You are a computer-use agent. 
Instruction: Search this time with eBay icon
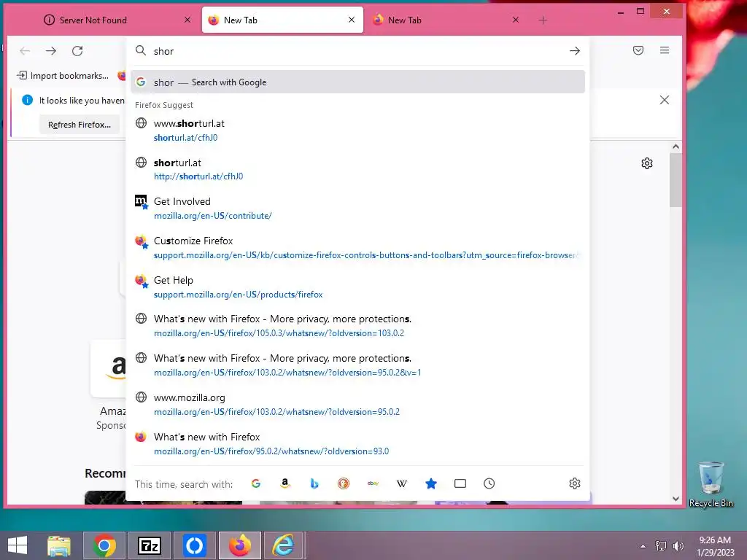tap(373, 484)
